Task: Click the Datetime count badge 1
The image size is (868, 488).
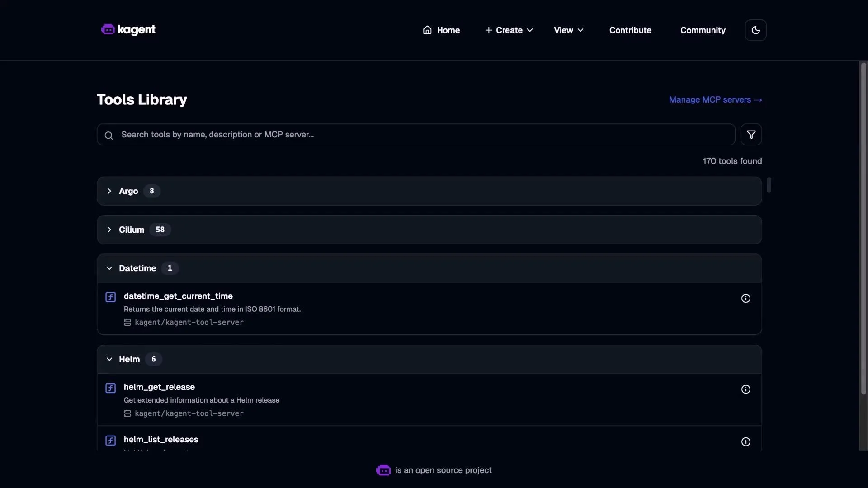Action: click(170, 268)
